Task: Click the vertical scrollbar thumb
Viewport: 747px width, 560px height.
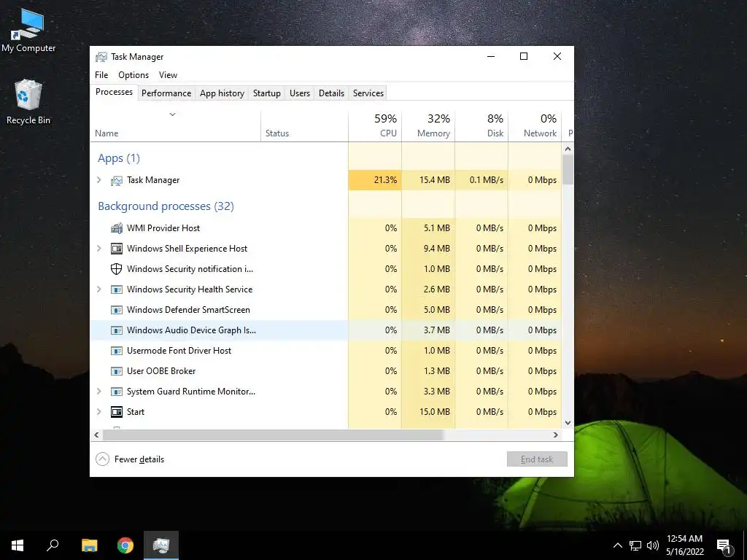Action: point(568,169)
